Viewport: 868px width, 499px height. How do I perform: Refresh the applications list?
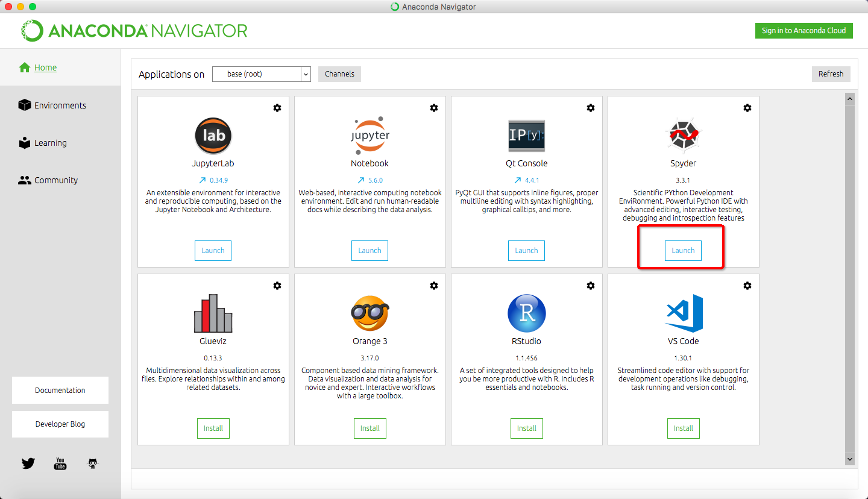tap(831, 74)
